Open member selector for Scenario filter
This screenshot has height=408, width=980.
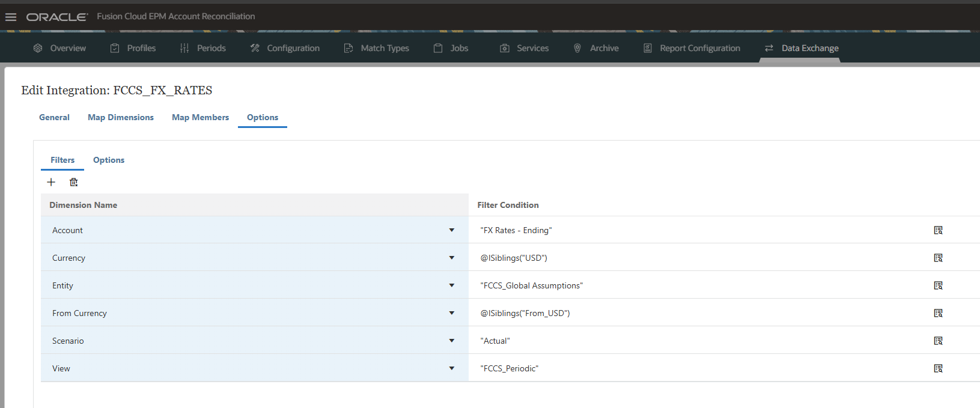pyautogui.click(x=938, y=341)
